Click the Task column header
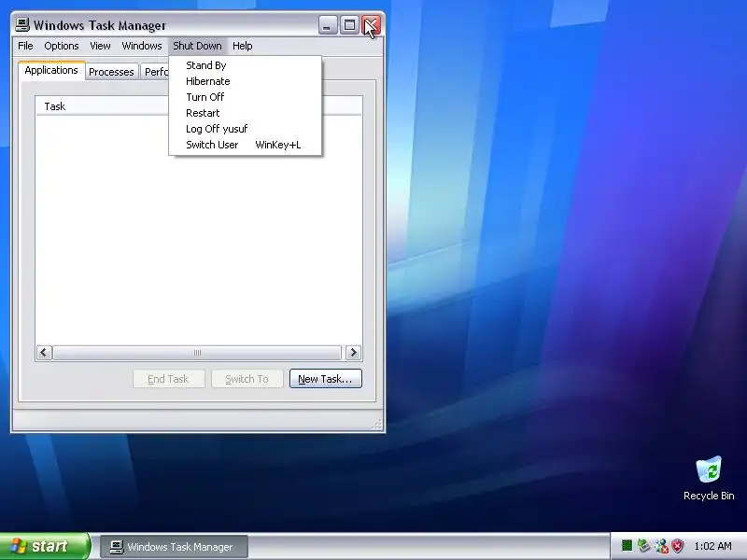This screenshot has width=747, height=560. (102, 106)
